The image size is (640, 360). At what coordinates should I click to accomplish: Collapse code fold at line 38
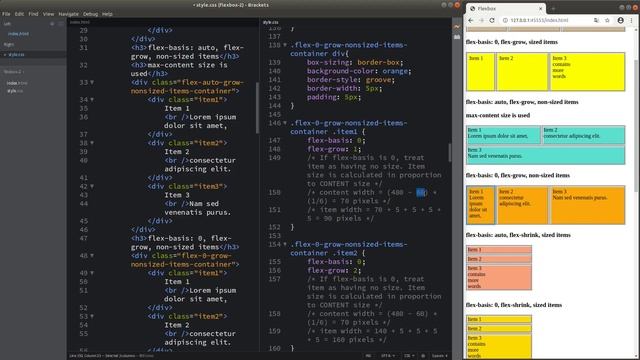pos(92,143)
